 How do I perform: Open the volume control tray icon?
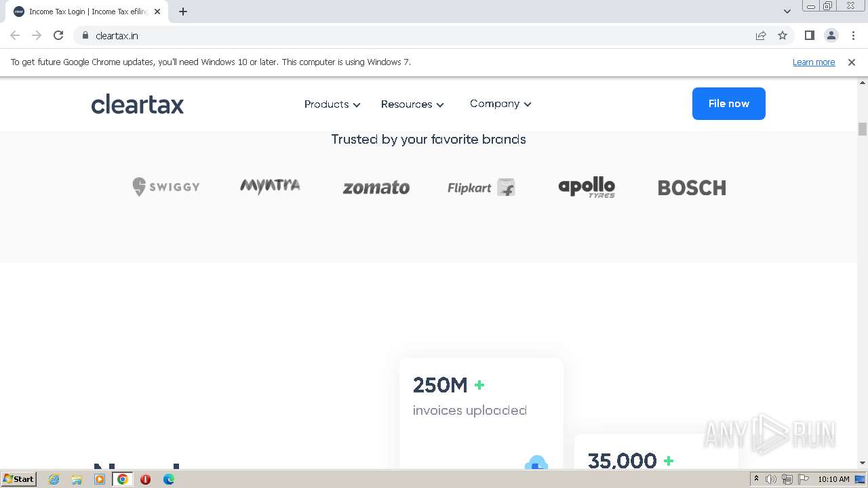click(771, 479)
